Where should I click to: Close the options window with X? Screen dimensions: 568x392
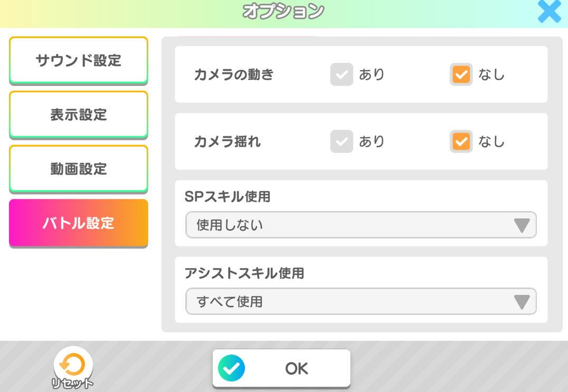click(x=549, y=12)
